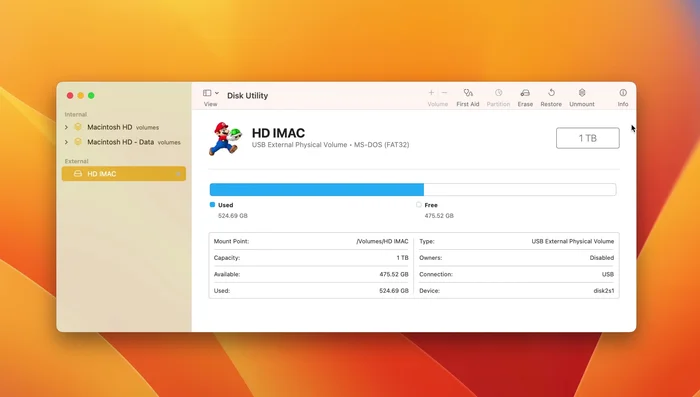Click the 524.69 GB value under Used legend
This screenshot has height=397, width=700.
233,216
